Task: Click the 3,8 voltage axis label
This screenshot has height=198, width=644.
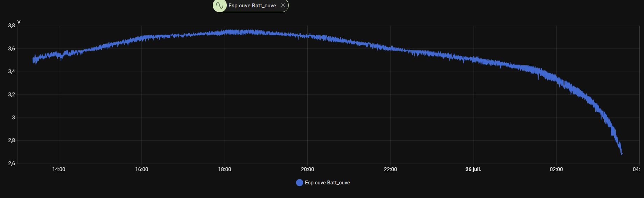Action: click(12, 25)
